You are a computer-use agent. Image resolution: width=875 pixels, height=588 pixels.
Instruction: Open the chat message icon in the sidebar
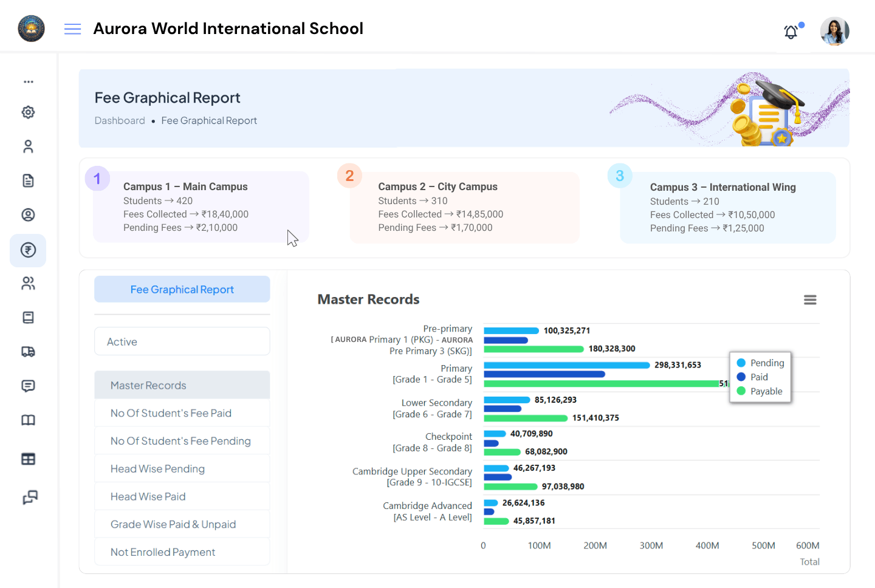[28, 386]
